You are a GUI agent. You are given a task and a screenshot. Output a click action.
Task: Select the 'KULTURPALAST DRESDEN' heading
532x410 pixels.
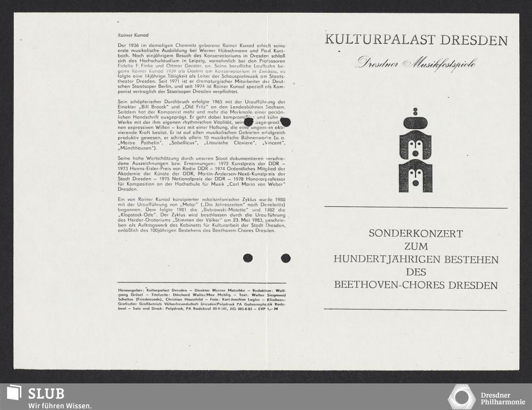[416, 40]
